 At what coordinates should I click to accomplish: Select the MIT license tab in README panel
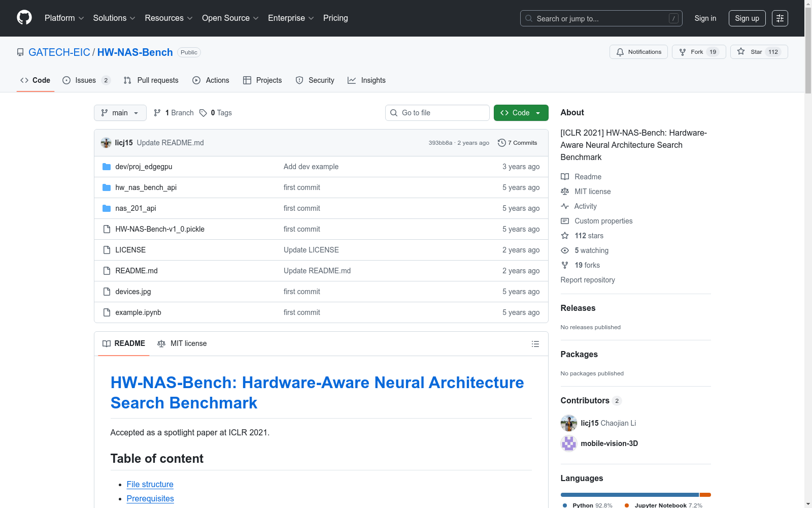click(182, 344)
